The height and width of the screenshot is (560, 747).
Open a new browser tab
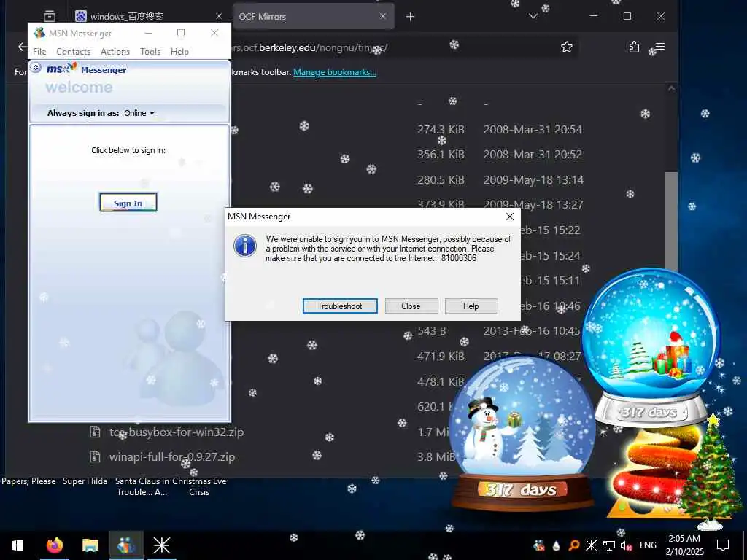(410, 17)
